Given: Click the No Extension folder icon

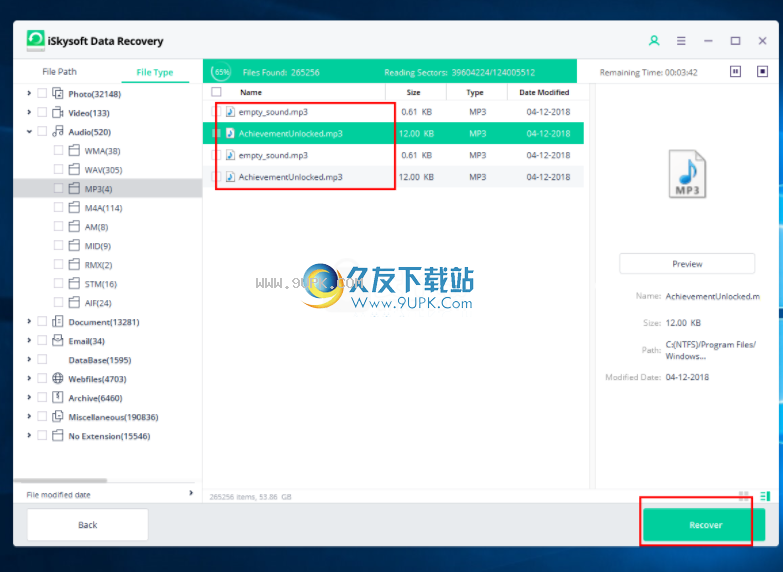Looking at the screenshot, I should [x=58, y=436].
